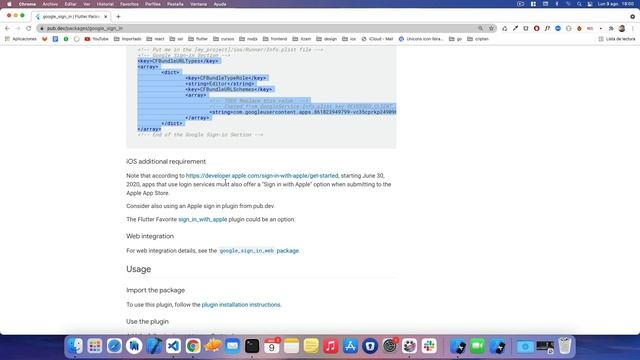Expand the nodjs bookmarks folder
640x360 pixels.
(x=249, y=39)
